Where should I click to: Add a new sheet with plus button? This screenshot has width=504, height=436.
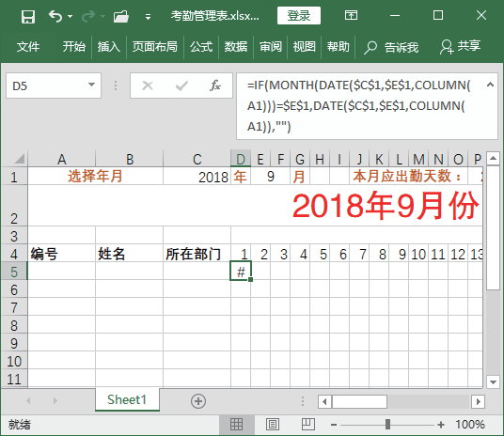click(x=198, y=401)
